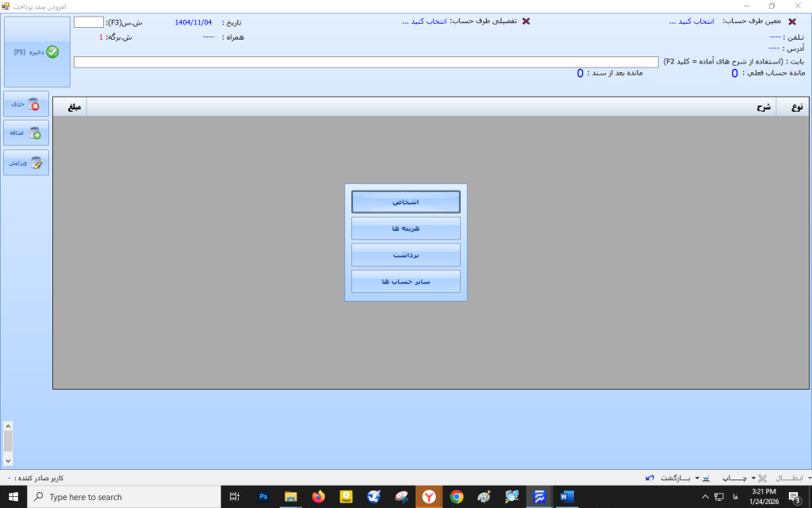Launch Microsoft Word from the taskbar

click(x=567, y=497)
